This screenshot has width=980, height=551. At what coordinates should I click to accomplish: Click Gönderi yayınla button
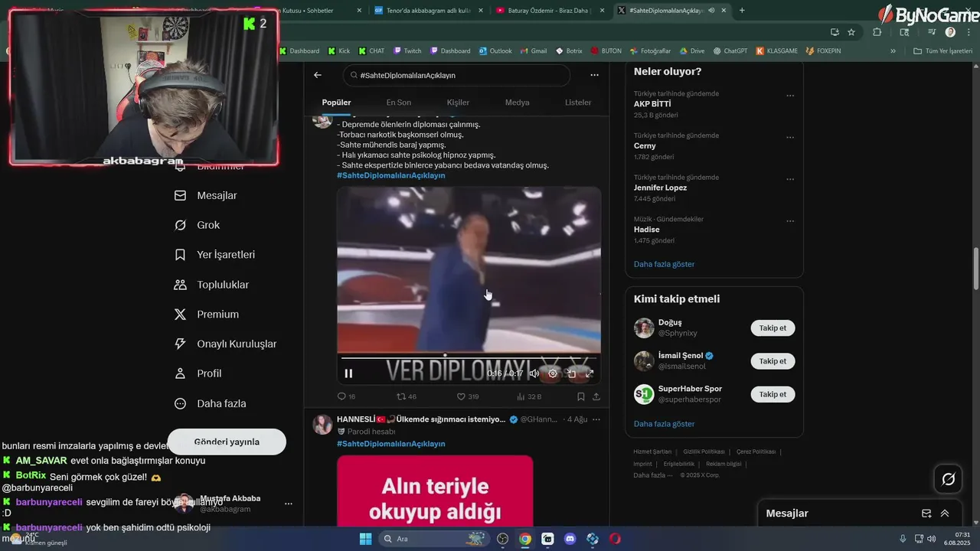[227, 442]
